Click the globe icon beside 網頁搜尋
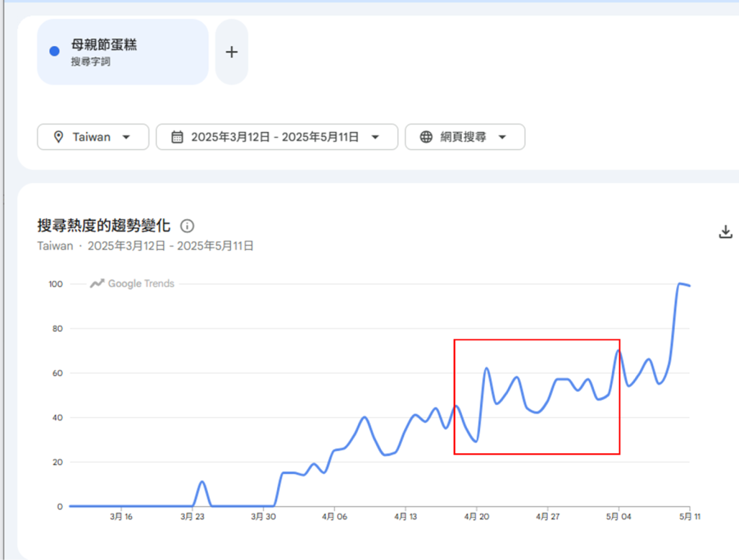The height and width of the screenshot is (560, 739). point(426,137)
